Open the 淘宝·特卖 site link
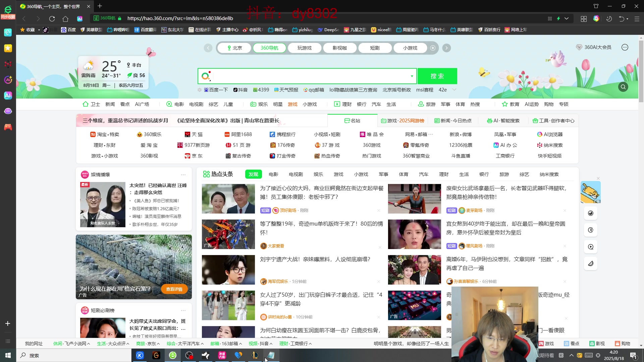 coord(105,134)
